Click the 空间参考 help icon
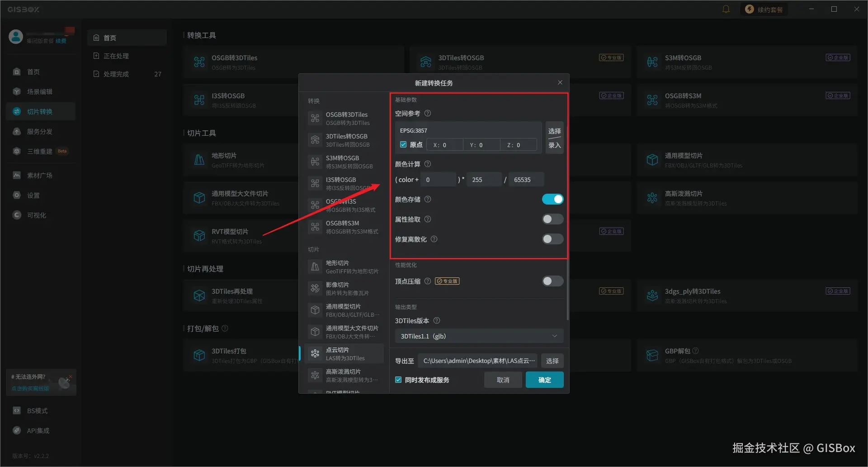Screen dimensions: 868x467 click(428, 113)
